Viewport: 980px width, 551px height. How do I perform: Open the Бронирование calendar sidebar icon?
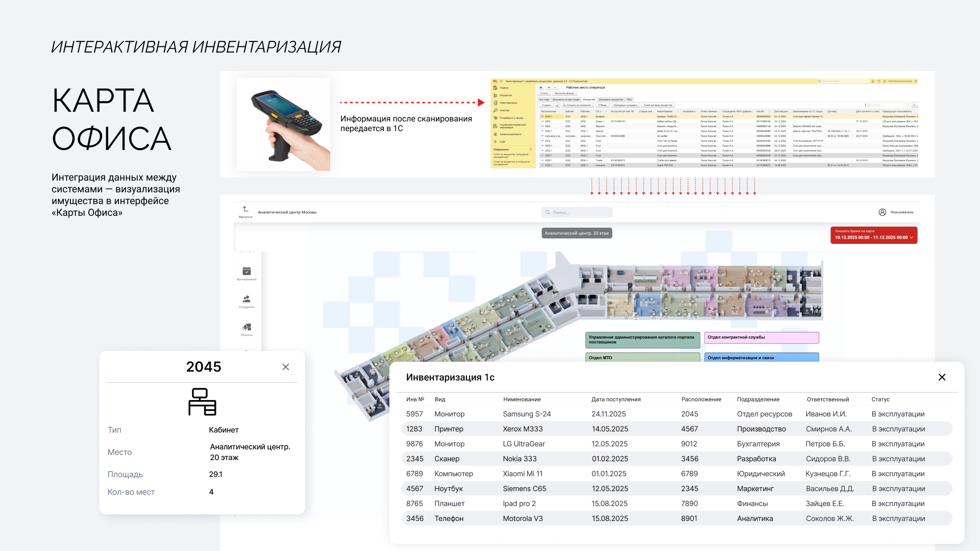[x=247, y=271]
